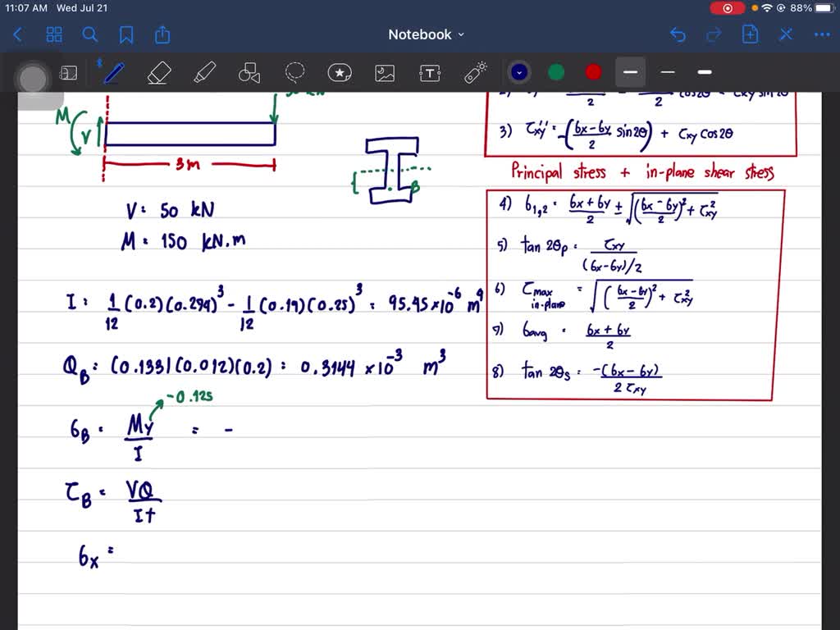Select the highlighter tool
Viewport: 840px width, 630px height.
tap(204, 72)
